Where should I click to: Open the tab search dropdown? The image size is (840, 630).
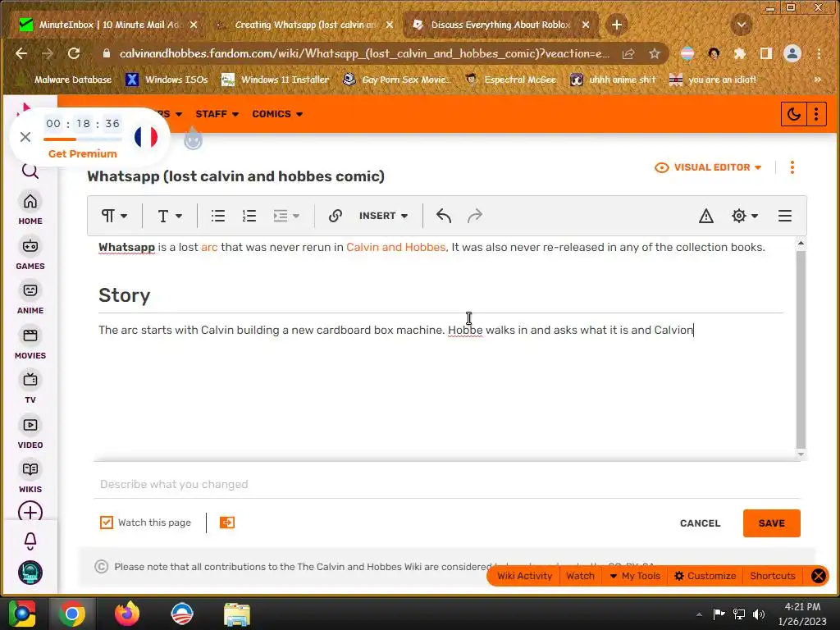point(742,25)
